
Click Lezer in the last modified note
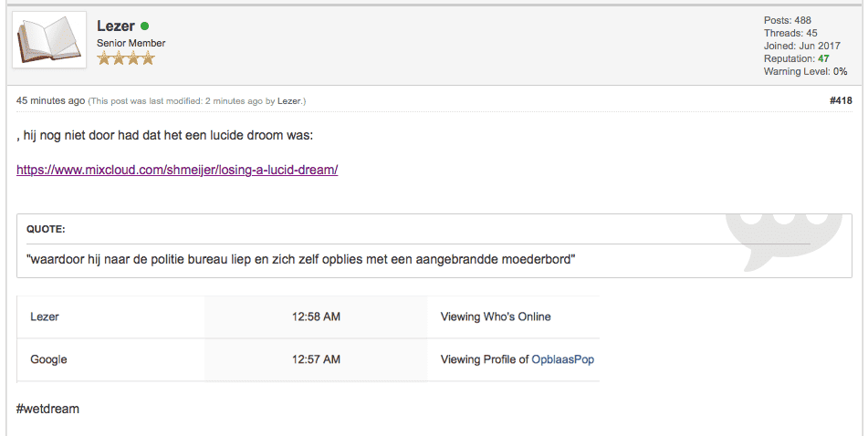pyautogui.click(x=289, y=101)
